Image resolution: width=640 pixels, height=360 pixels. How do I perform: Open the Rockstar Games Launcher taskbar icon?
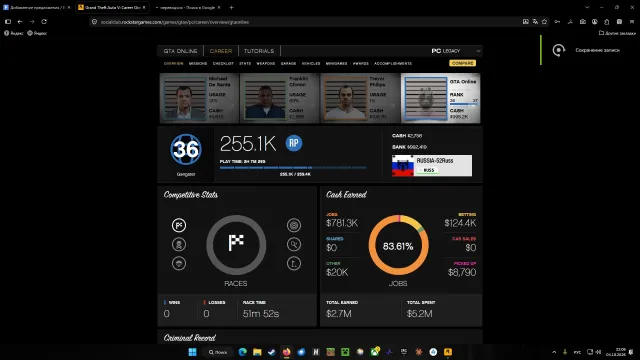[x=448, y=352]
